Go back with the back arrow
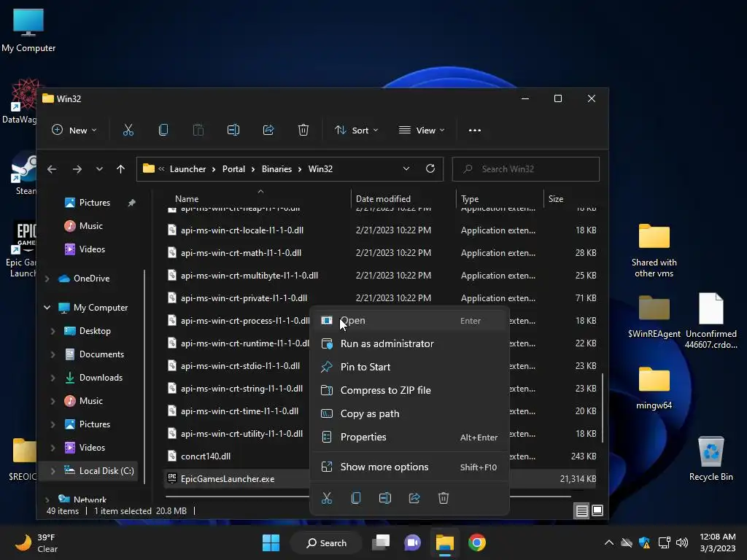Viewport: 747px width, 560px height. click(52, 169)
